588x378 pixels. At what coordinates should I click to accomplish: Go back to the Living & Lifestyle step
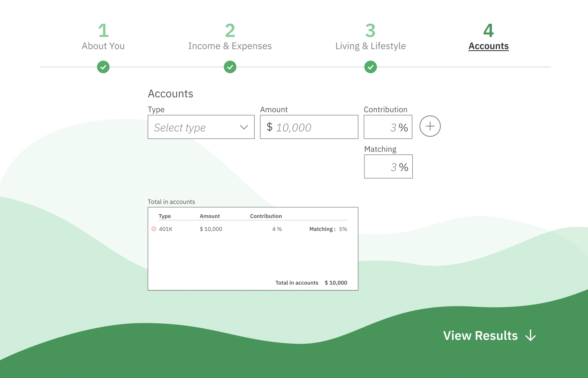pos(370,46)
